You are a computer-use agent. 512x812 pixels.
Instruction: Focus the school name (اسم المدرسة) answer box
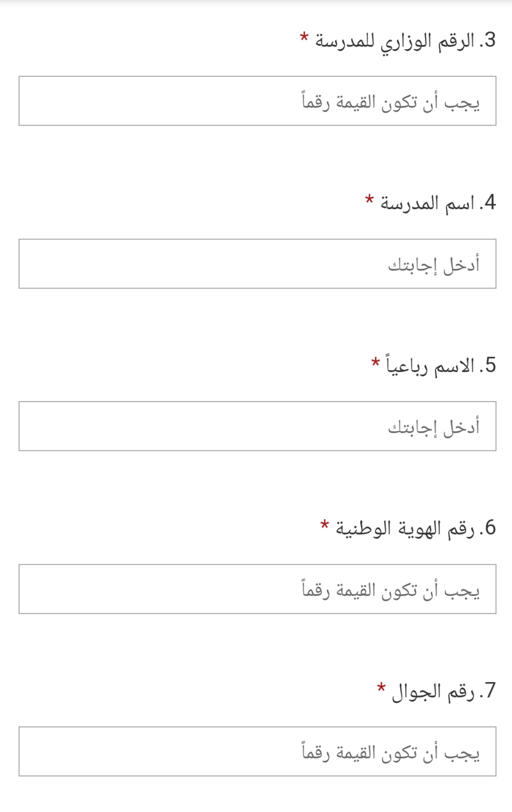tap(257, 264)
